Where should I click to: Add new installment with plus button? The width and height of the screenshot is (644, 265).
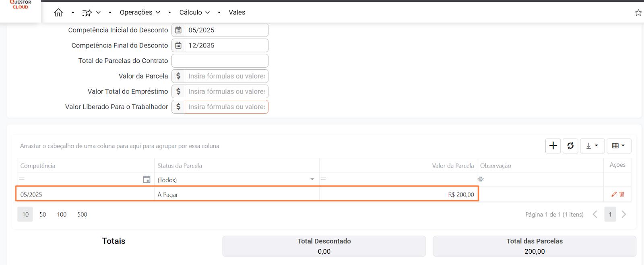tap(553, 146)
